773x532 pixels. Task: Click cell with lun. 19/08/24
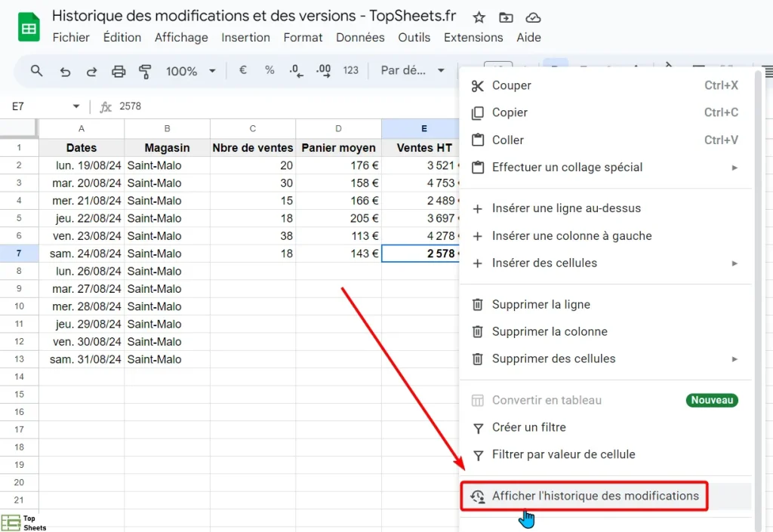(x=82, y=165)
